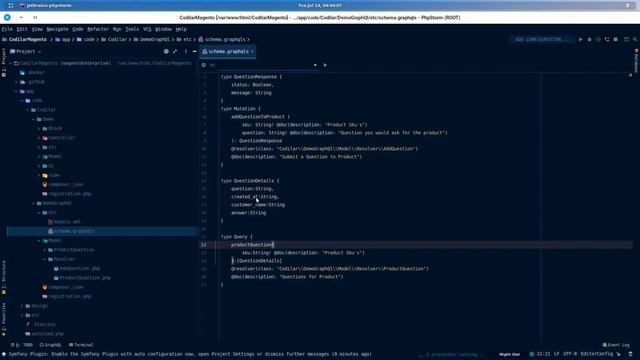Image resolution: width=640 pixels, height=360 pixels.
Task: Expand the .github folder
Action: point(17,82)
